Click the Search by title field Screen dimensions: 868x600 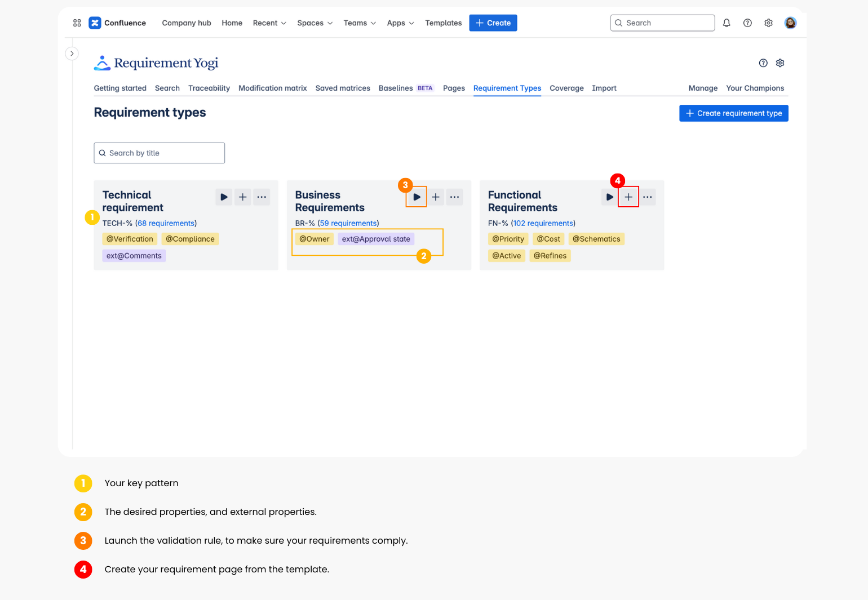(160, 153)
